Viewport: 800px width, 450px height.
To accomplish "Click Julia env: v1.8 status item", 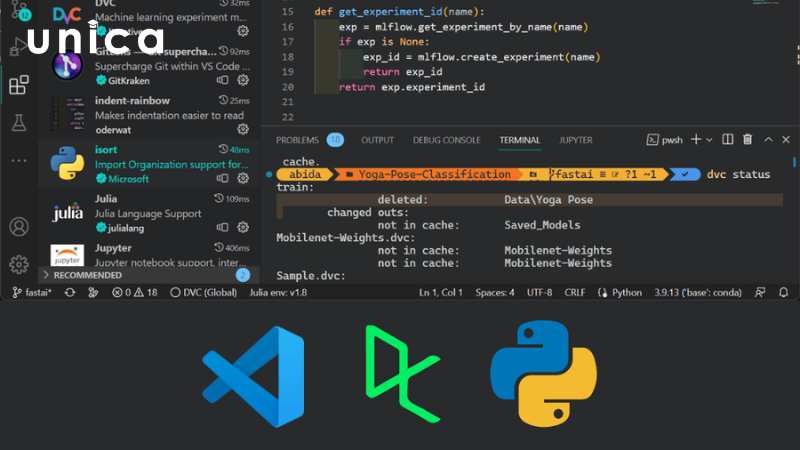I will coord(278,292).
